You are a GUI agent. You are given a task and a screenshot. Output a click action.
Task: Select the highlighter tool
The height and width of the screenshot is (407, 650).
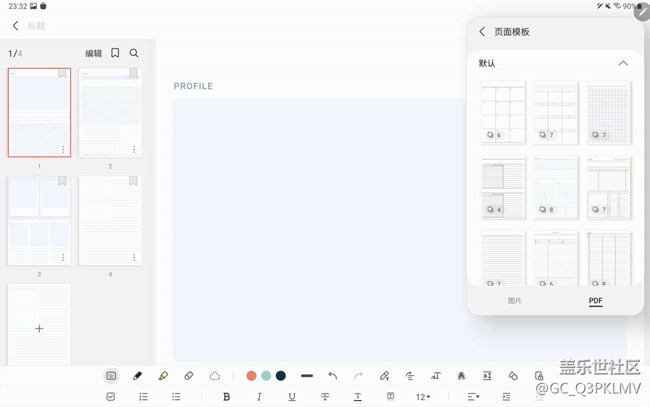point(163,376)
